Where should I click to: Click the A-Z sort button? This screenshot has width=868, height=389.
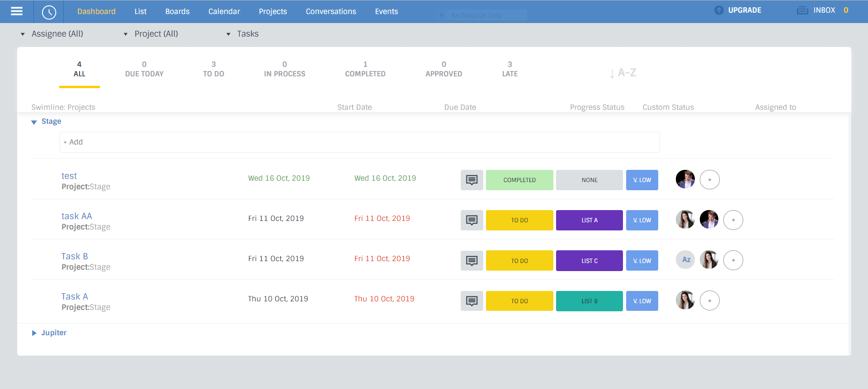click(623, 73)
